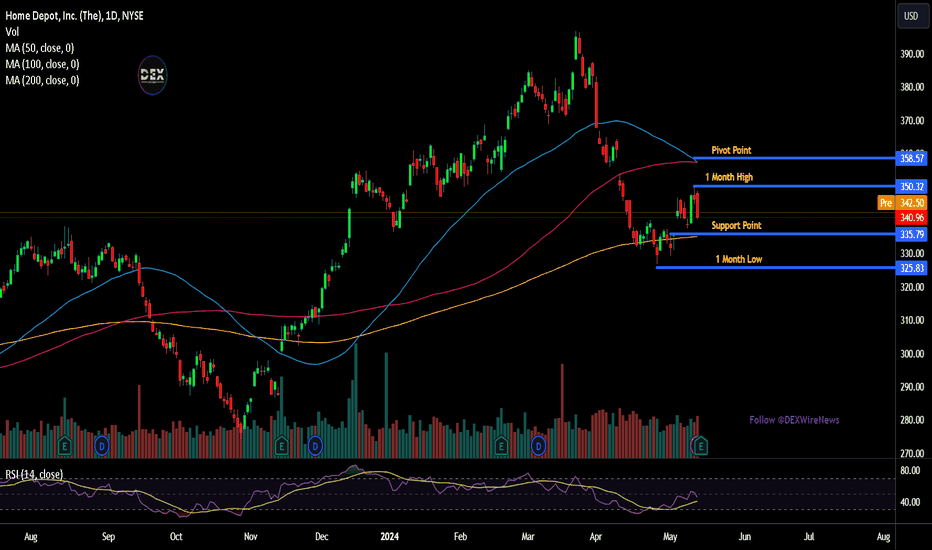The width and height of the screenshot is (932, 550).
Task: Select the Vol indicator legend
Action: pyautogui.click(x=12, y=32)
